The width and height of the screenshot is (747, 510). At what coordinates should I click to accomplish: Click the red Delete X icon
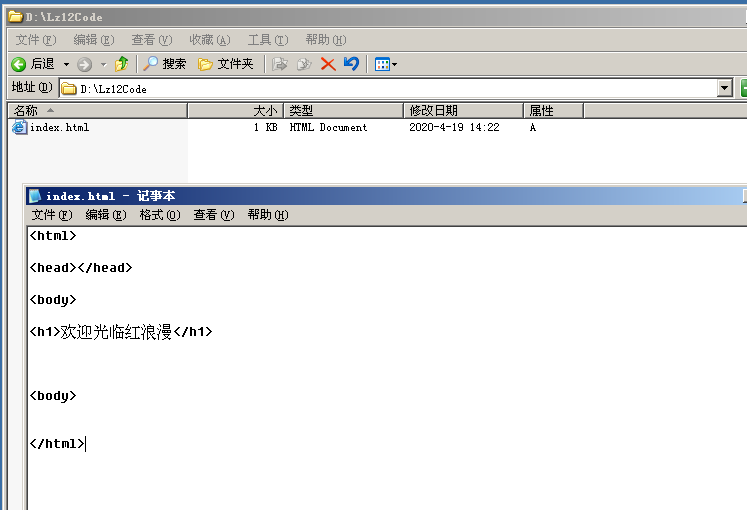point(328,64)
